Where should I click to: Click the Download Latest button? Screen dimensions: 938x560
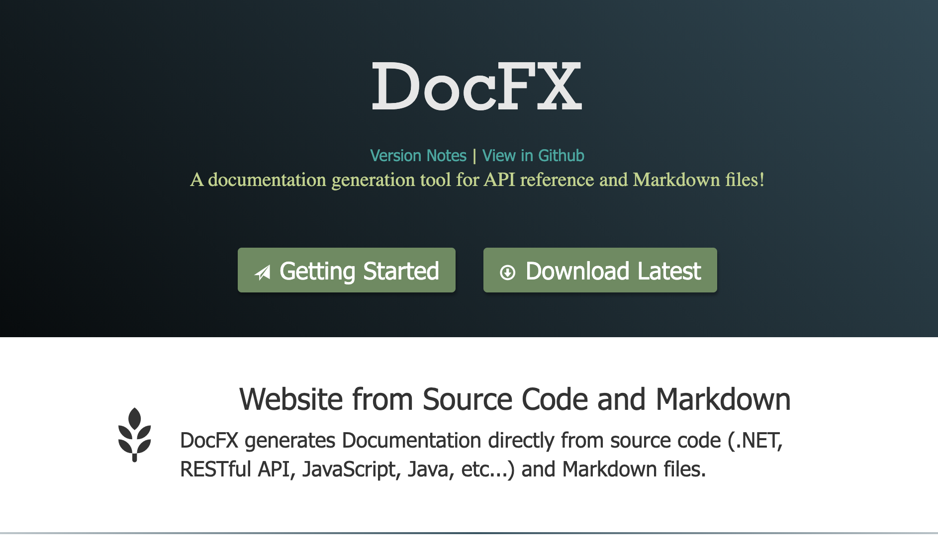[x=600, y=270]
